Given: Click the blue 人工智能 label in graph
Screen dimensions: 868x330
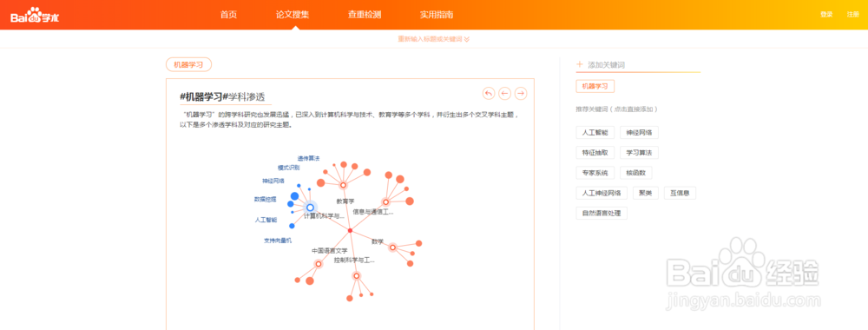Looking at the screenshot, I should tap(266, 220).
